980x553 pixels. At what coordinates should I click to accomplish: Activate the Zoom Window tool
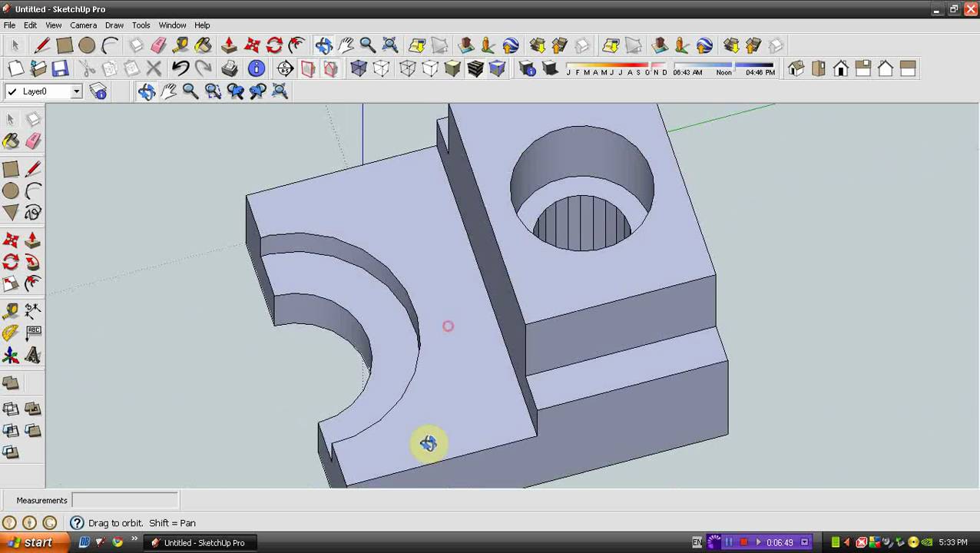tap(213, 92)
